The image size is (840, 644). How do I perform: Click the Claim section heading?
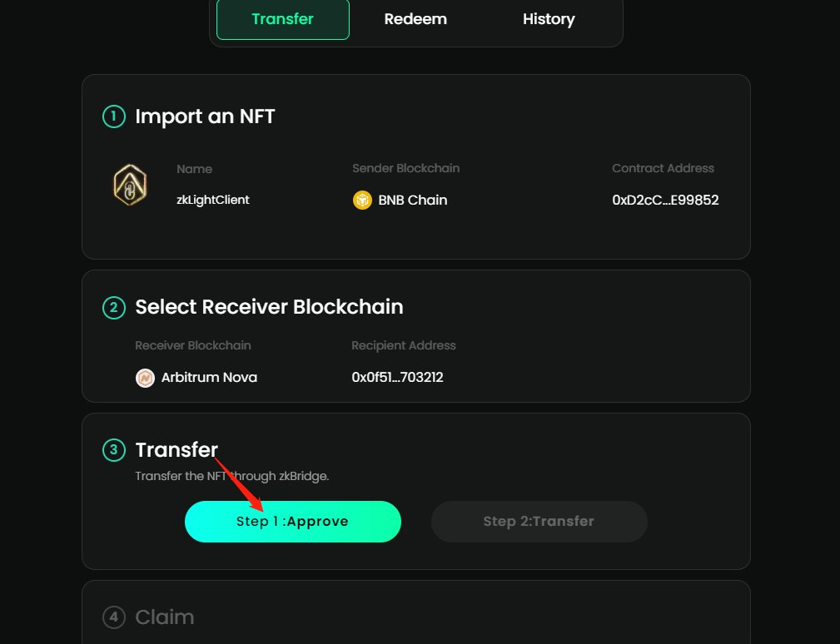click(x=165, y=617)
